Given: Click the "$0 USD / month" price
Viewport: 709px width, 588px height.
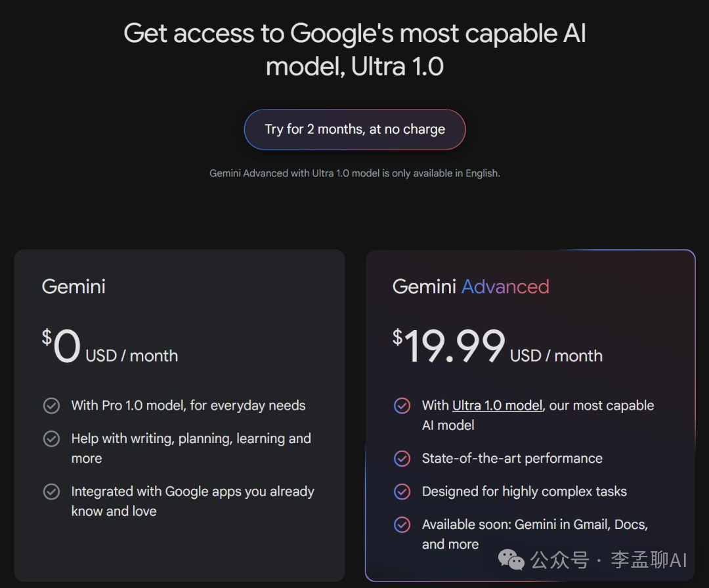Looking at the screenshot, I should [x=110, y=348].
